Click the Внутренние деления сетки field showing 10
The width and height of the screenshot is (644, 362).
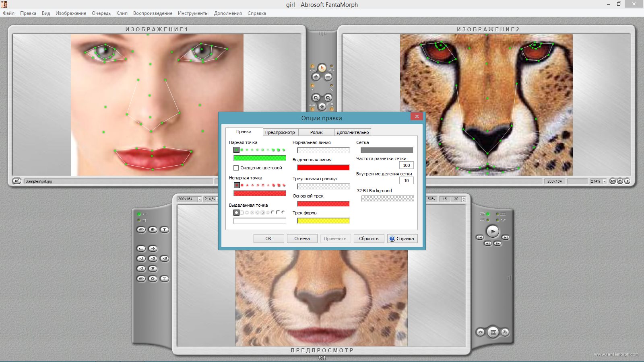coord(406,181)
